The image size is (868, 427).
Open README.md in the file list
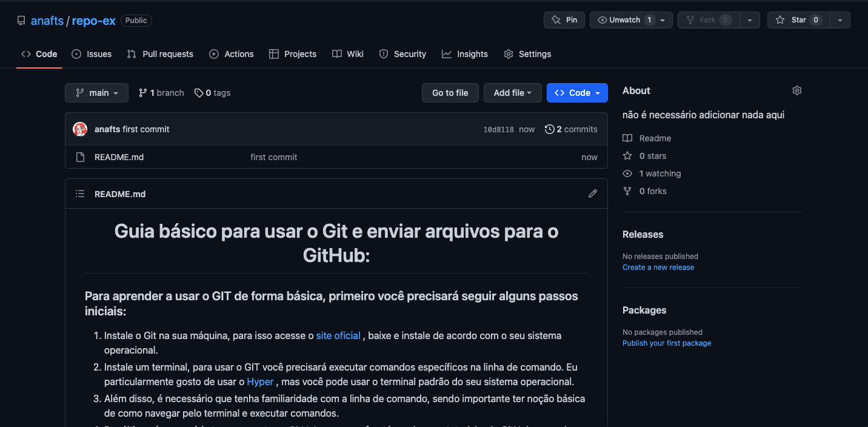pos(119,157)
